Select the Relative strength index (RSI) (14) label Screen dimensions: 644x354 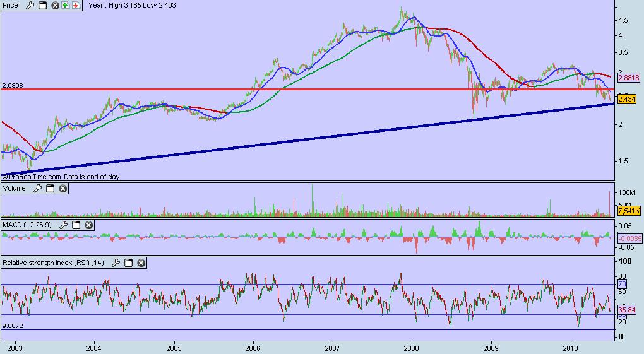coord(54,263)
